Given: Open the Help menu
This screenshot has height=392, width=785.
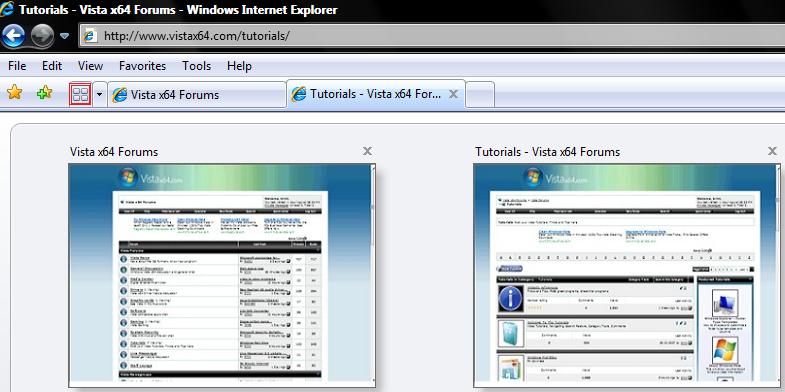Looking at the screenshot, I should pos(239,66).
